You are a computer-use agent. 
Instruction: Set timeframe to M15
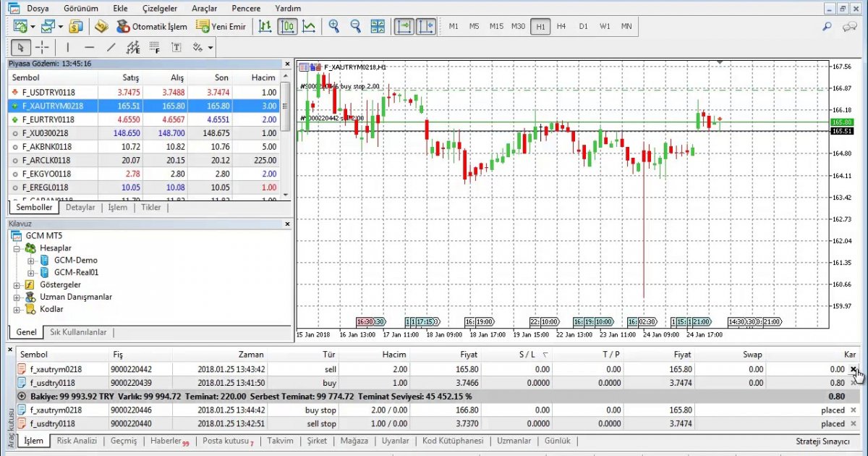496,27
